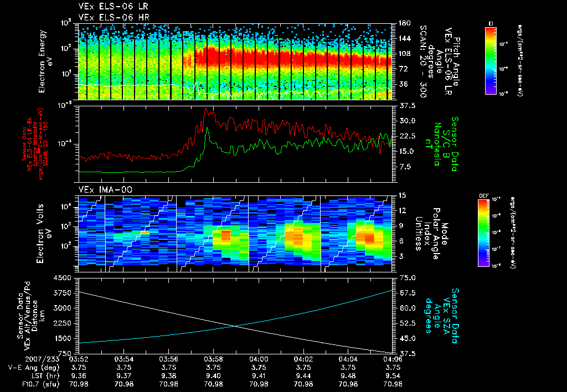Click the 'Electron Volts eV' axis label

click(x=44, y=234)
